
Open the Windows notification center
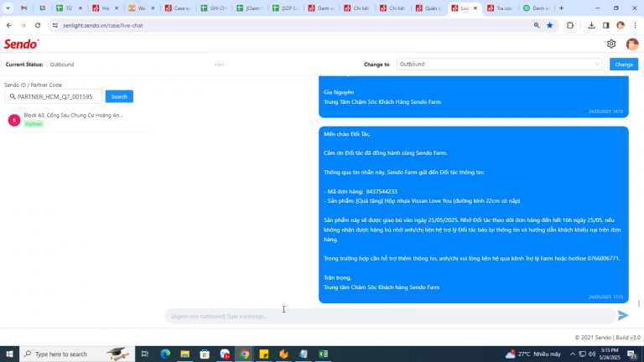point(631,354)
